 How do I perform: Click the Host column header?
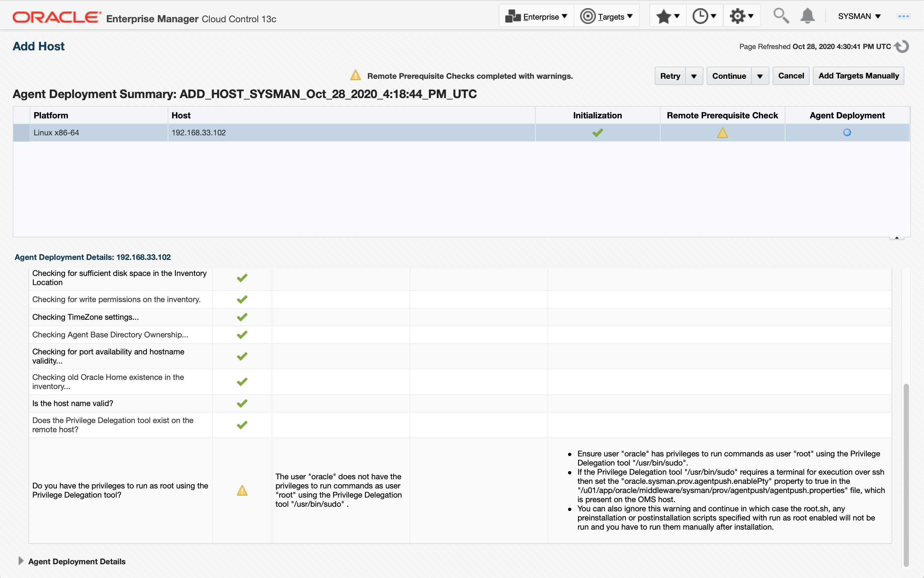tap(351, 115)
